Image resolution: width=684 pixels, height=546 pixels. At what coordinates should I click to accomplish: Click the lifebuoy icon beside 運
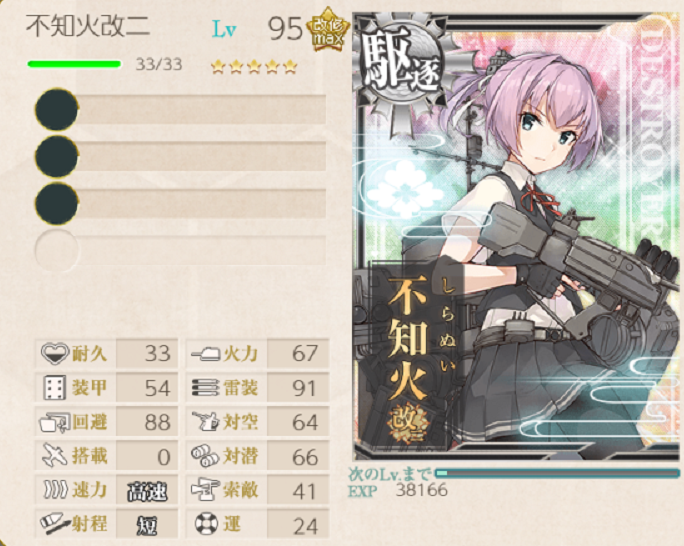coord(206,524)
